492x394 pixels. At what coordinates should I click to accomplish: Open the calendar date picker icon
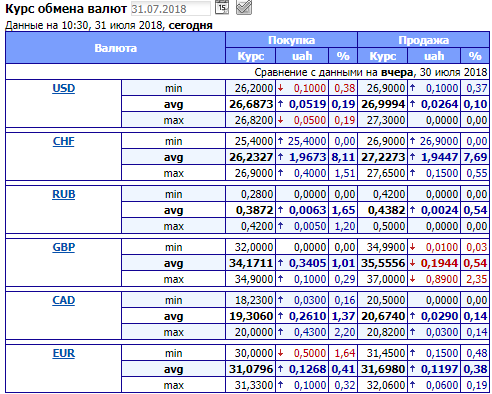(x=222, y=7)
